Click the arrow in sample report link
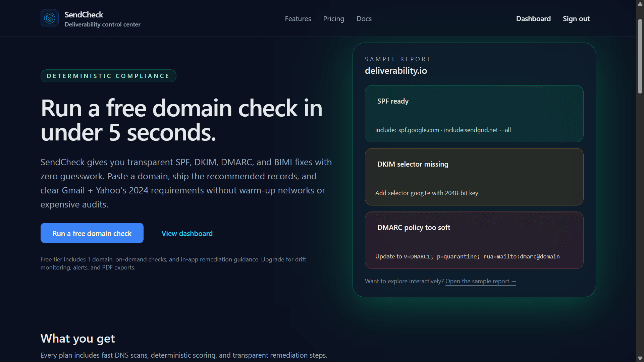 point(514,281)
